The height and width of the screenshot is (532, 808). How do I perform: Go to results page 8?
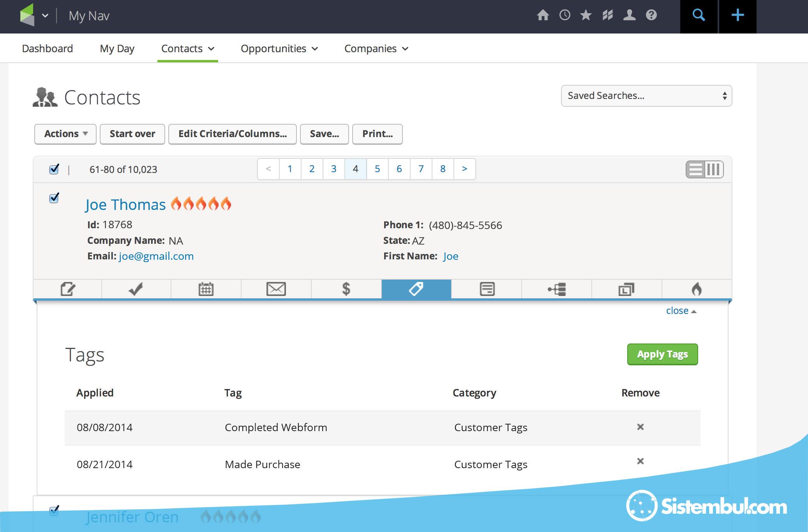443,169
